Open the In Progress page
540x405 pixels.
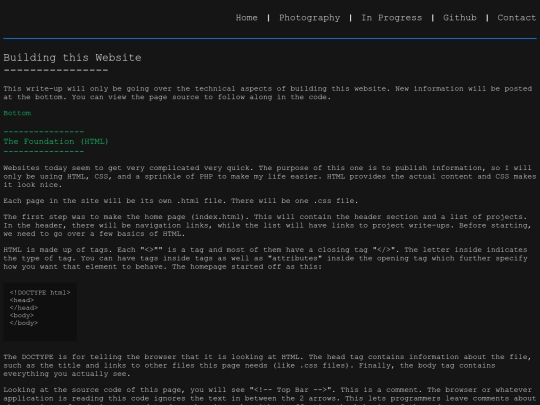click(x=392, y=18)
